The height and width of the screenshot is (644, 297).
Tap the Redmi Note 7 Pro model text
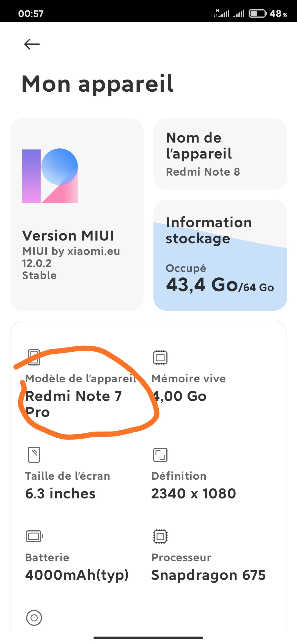coord(73,404)
